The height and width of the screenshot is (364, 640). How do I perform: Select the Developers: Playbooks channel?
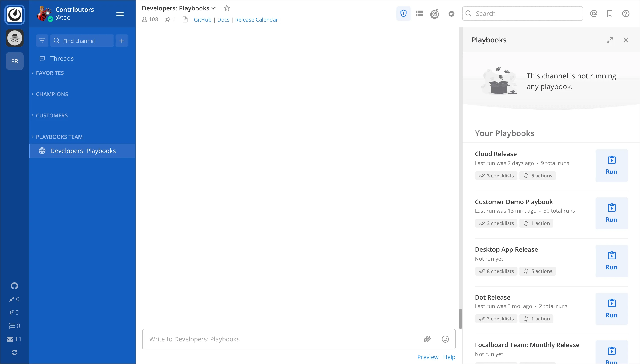point(82,151)
